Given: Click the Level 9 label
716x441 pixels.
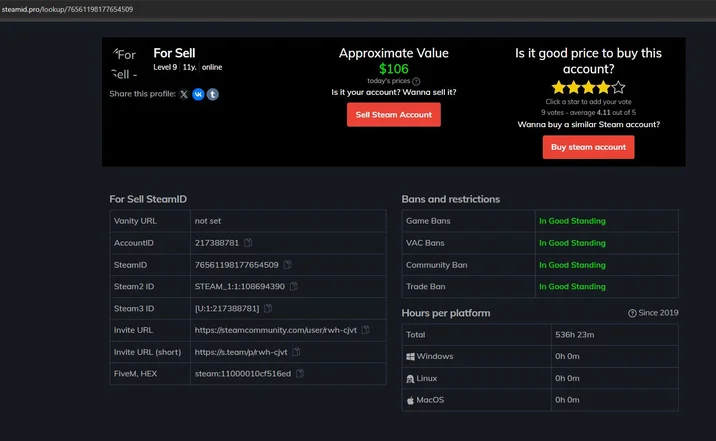Looking at the screenshot, I should point(165,67).
